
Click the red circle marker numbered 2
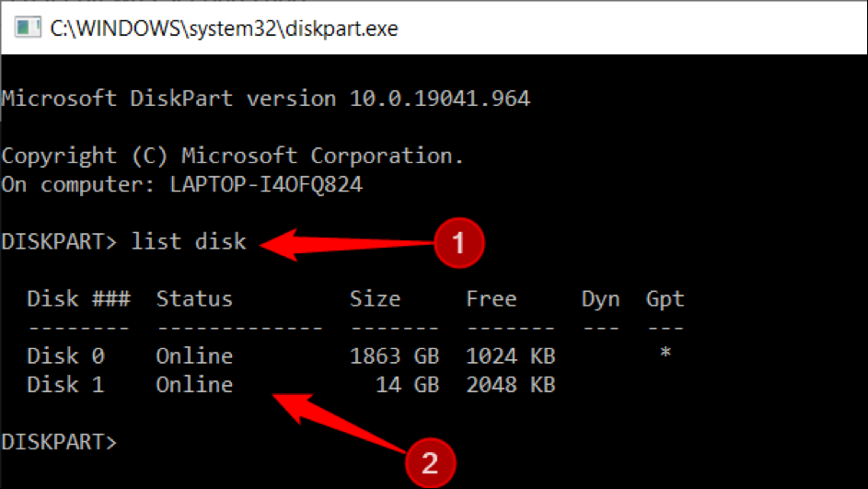pos(428,461)
